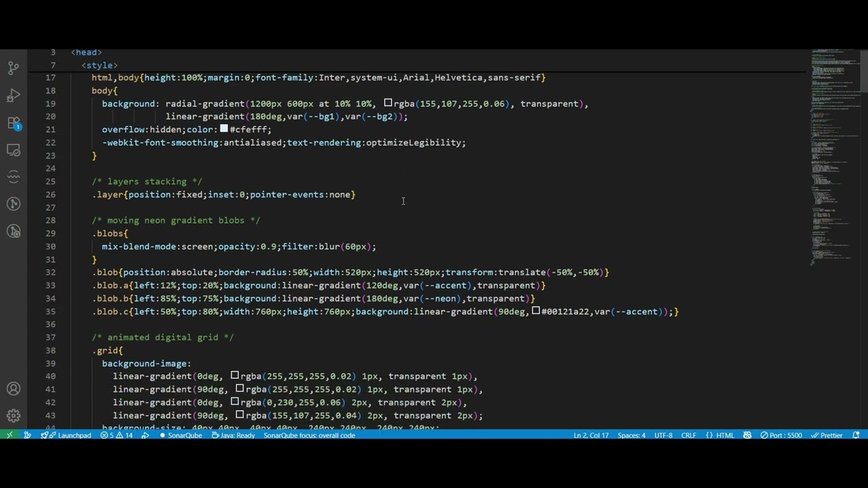This screenshot has width=868, height=488.
Task: Click the Prettier status item
Action: (x=826, y=435)
